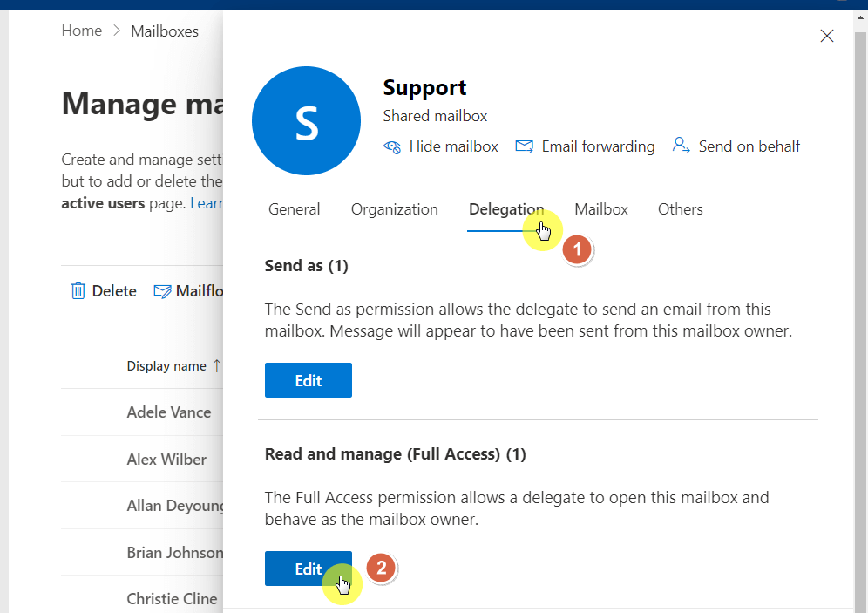This screenshot has width=868, height=613.
Task: Click the Hide mailbox link text
Action: coord(453,146)
